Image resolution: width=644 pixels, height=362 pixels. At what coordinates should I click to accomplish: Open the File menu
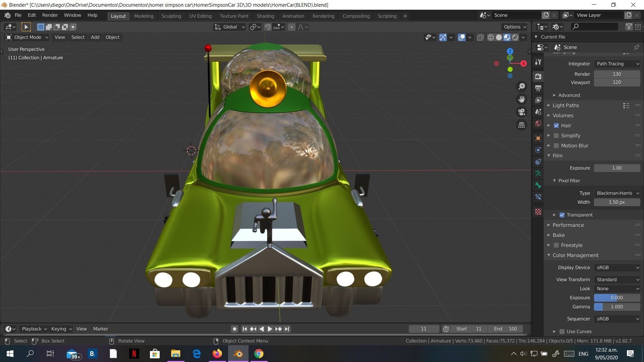18,15
